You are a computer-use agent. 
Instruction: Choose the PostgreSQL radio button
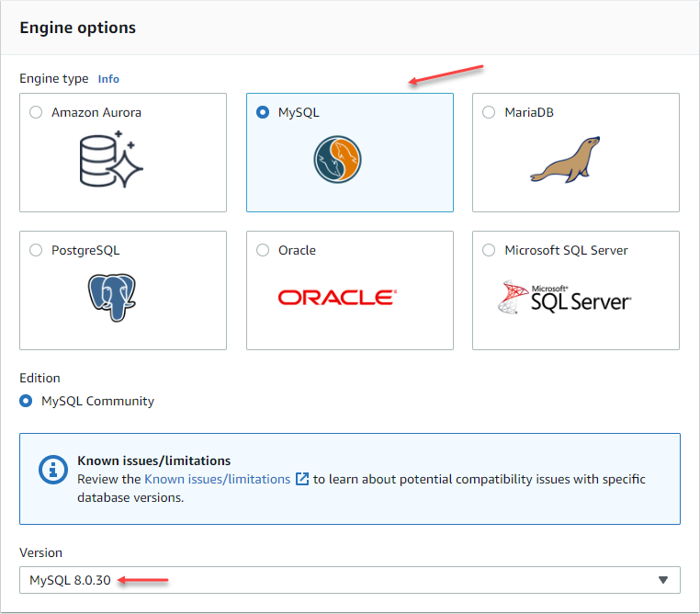point(36,250)
